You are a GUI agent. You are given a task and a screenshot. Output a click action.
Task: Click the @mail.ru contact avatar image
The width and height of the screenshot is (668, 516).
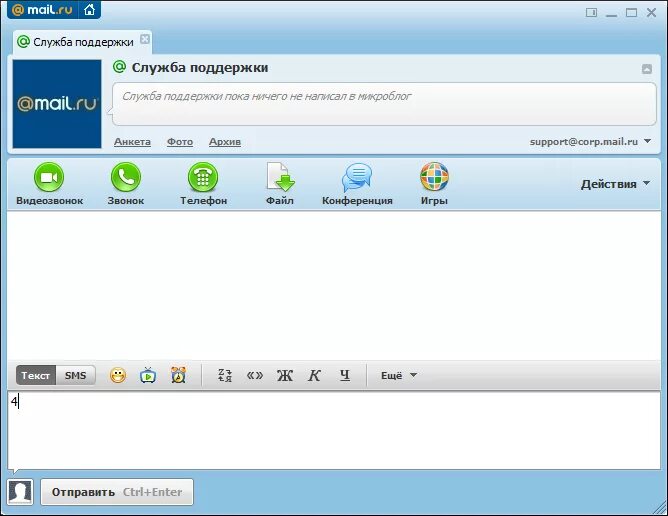pyautogui.click(x=57, y=104)
